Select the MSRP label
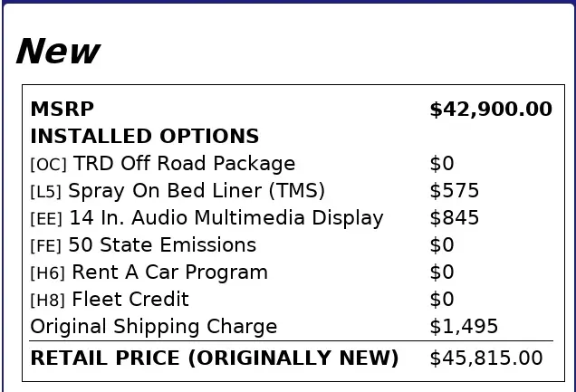The height and width of the screenshot is (392, 576). click(62, 109)
